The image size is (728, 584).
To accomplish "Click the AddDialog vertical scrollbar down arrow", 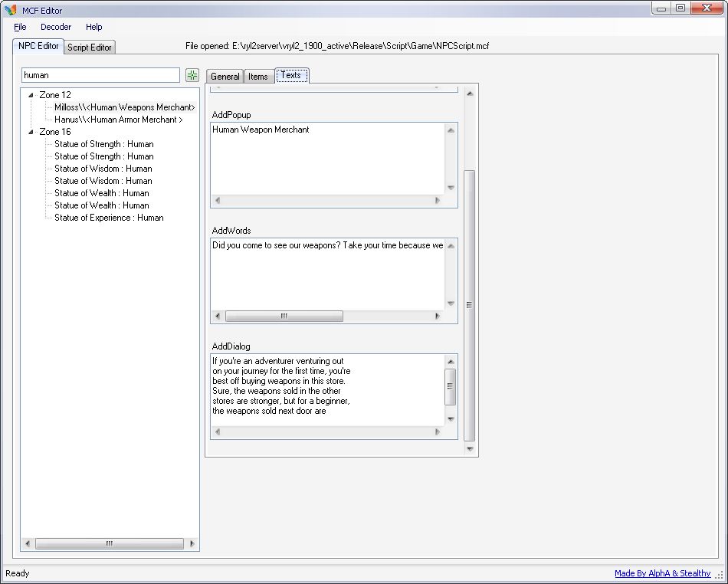I will click(451, 418).
